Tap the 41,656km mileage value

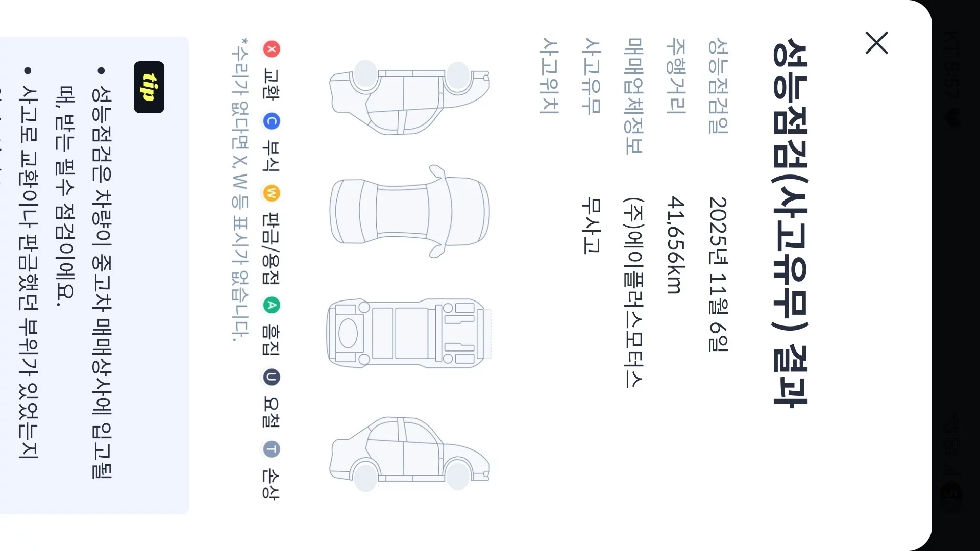click(676, 245)
